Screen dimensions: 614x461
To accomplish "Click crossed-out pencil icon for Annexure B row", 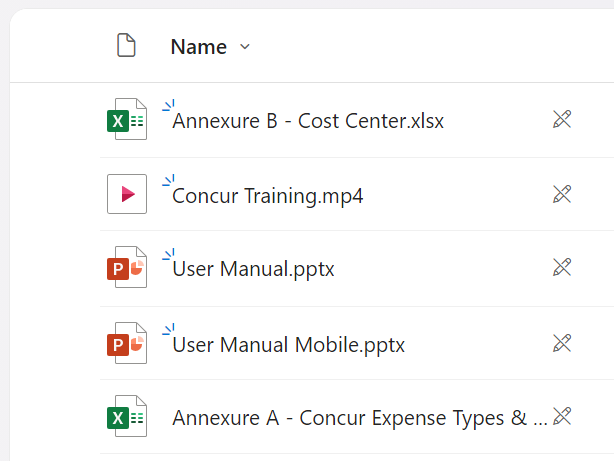I will point(562,120).
